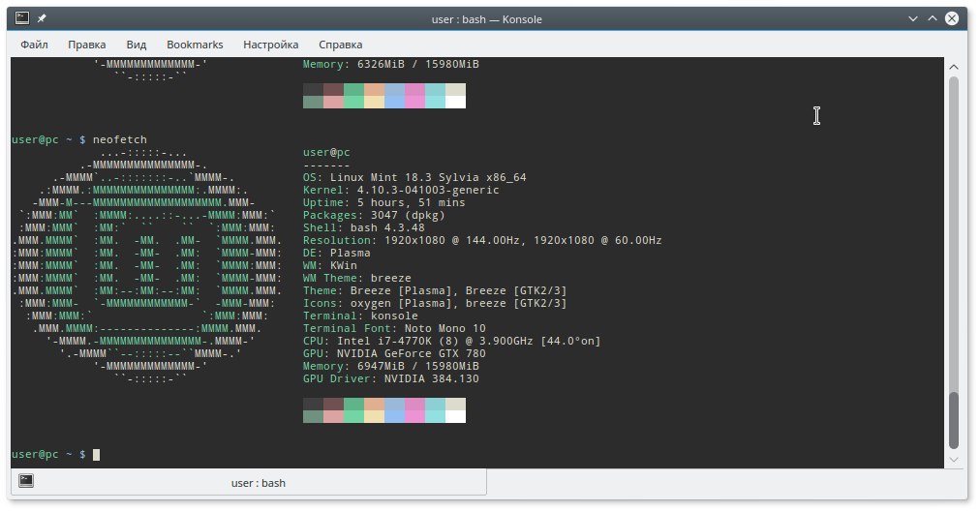Click the 'Memory: 6326MiB / 15980MiB' line at top
This screenshot has width=980, height=512.
coord(390,64)
